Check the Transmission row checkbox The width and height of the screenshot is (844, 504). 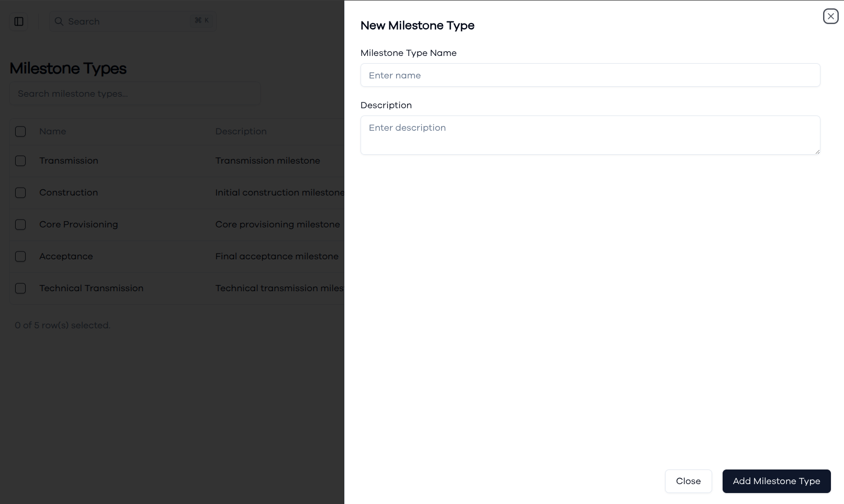pos(20,161)
